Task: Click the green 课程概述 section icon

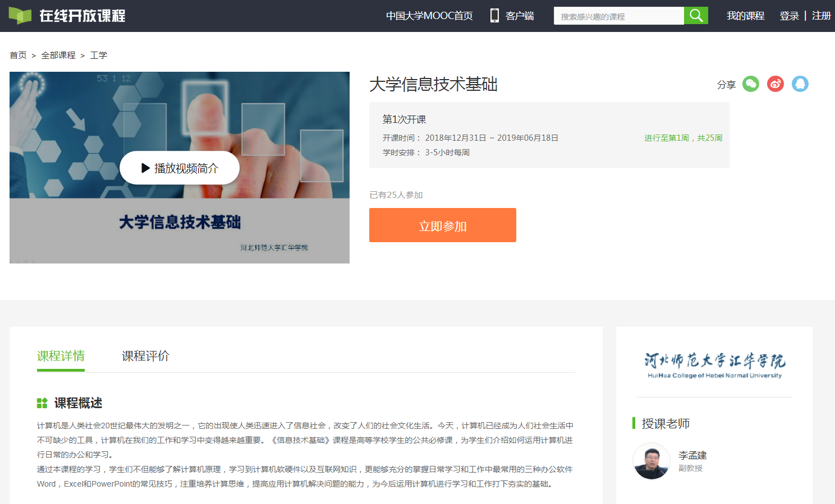Action: coord(42,403)
